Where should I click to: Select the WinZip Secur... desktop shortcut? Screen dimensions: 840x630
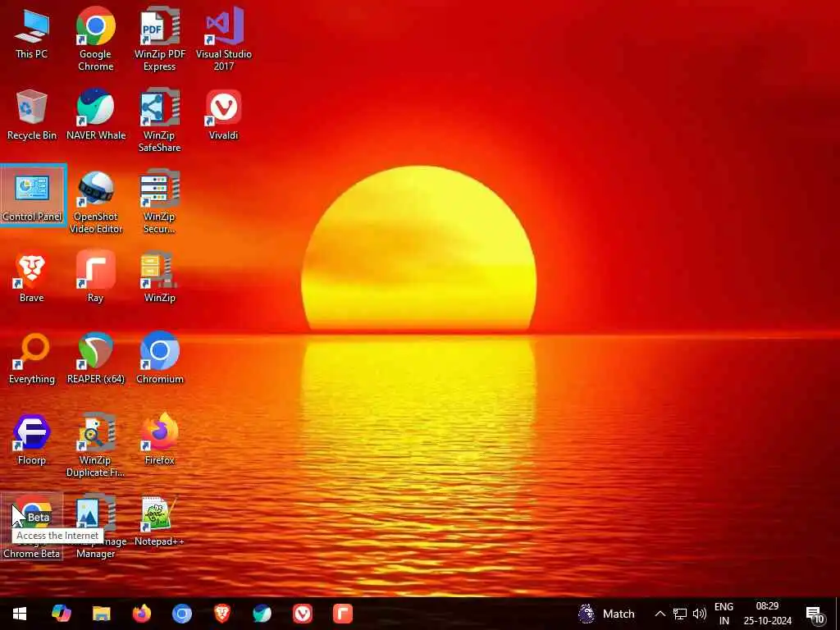[x=160, y=202]
